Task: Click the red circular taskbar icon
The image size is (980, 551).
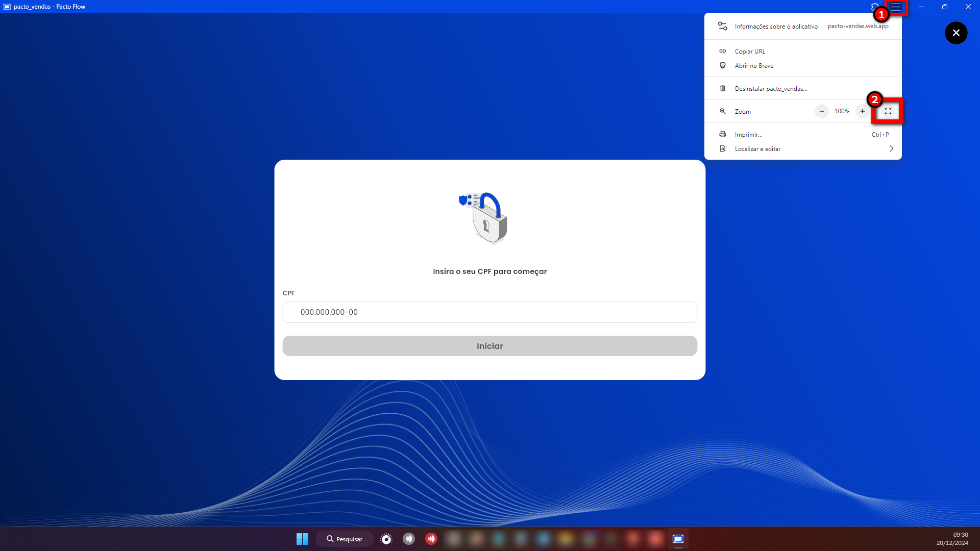Action: (431, 539)
